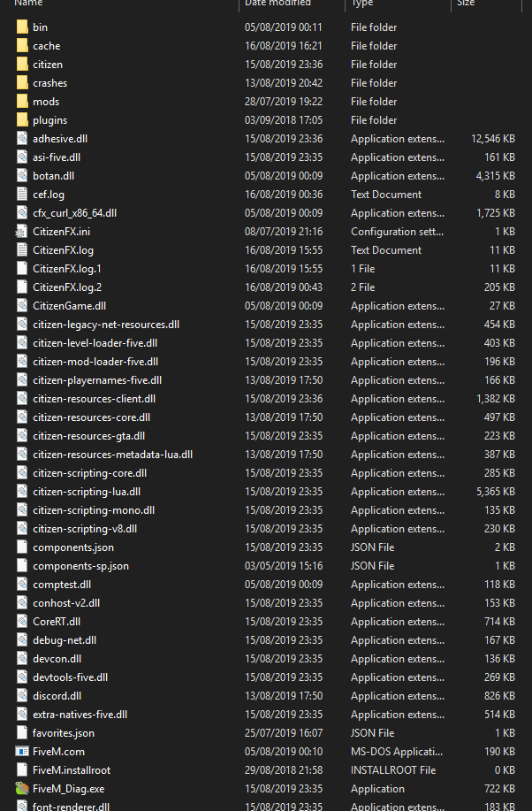Screen dimensions: 532x811
Task: Click the 12,546 KB size value
Action: (493, 139)
